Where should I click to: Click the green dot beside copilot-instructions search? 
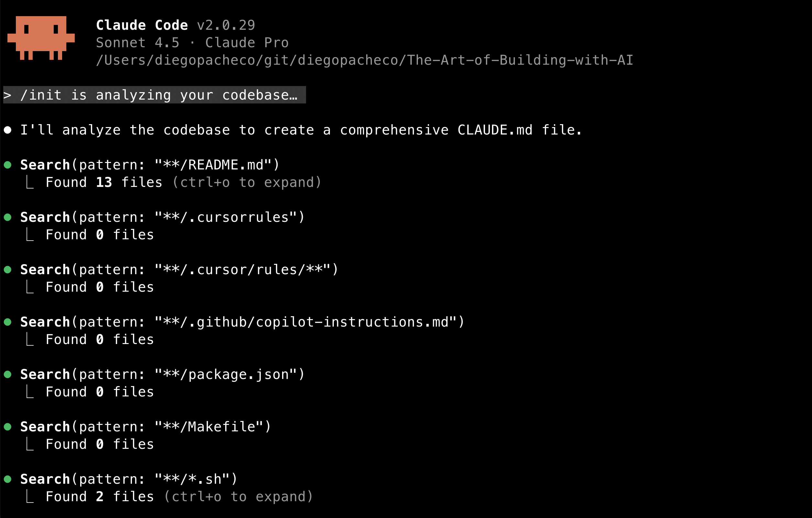pos(8,322)
